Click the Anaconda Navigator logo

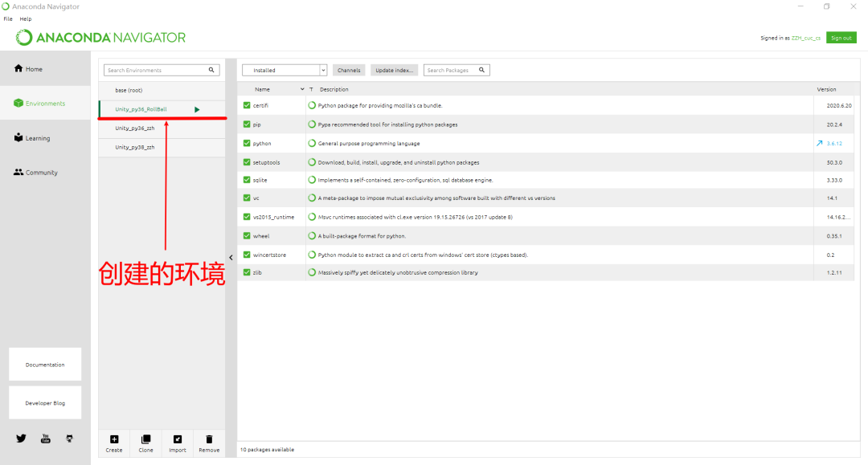(100, 38)
